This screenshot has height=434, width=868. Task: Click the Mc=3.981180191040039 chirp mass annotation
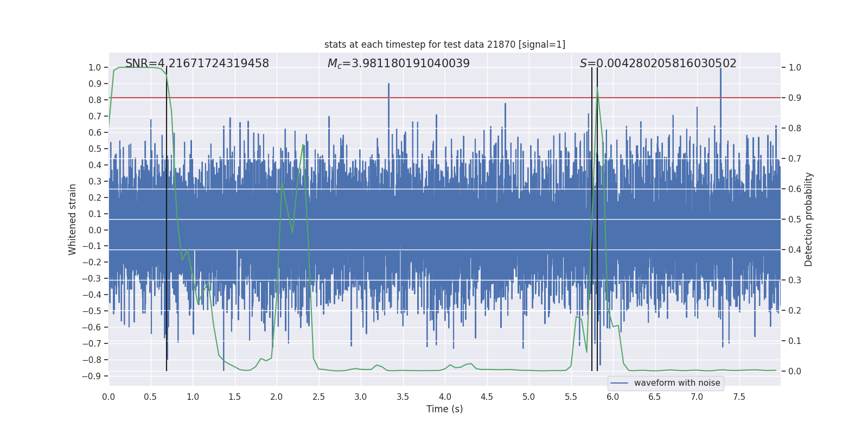[x=399, y=63]
